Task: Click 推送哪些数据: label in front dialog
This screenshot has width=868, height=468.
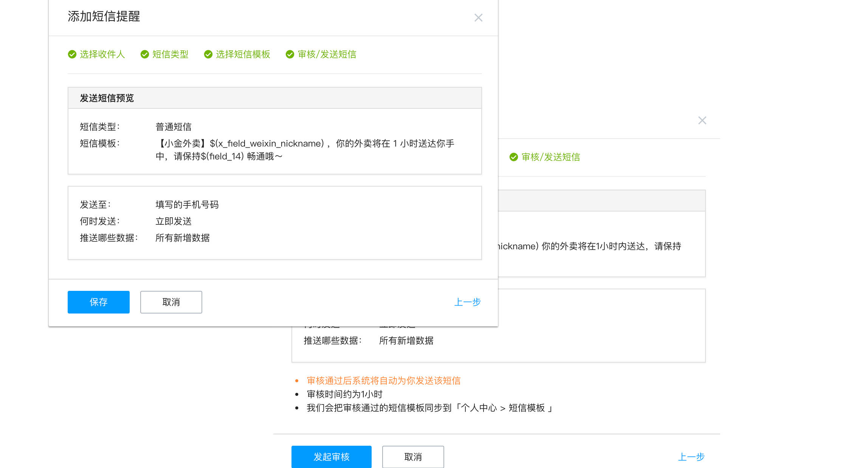Action: coord(109,238)
